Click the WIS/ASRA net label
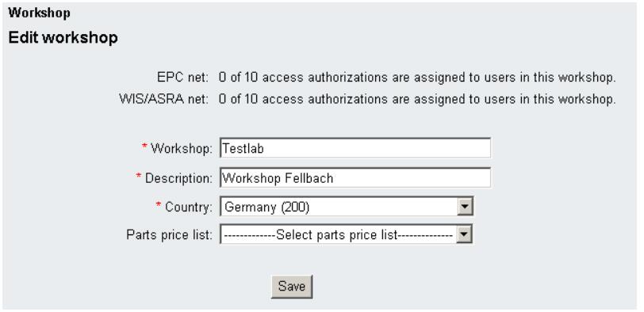 tap(164, 99)
